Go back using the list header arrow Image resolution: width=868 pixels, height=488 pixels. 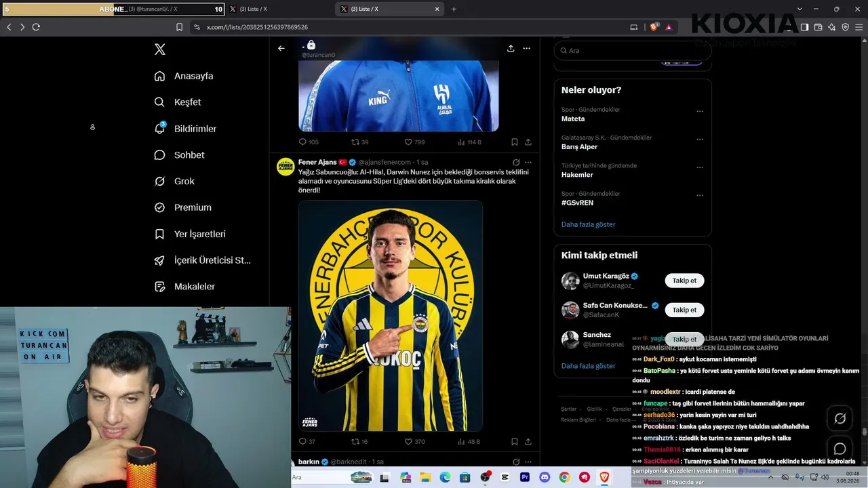281,48
